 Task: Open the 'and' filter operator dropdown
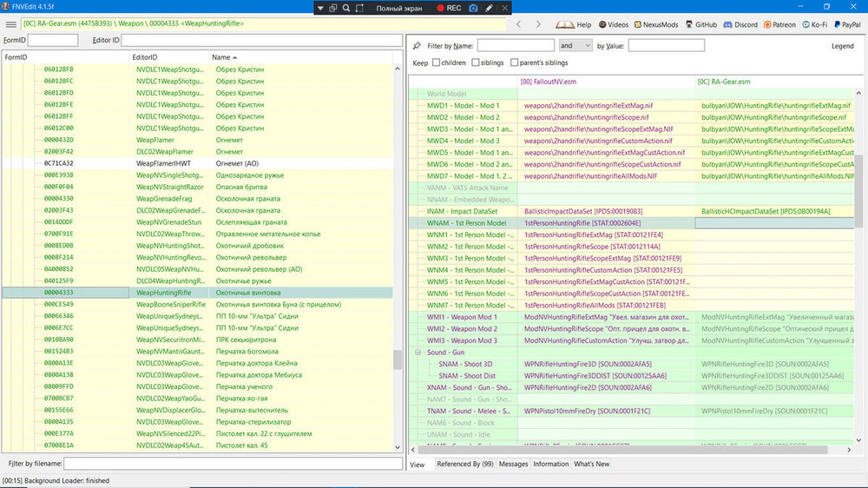click(575, 45)
